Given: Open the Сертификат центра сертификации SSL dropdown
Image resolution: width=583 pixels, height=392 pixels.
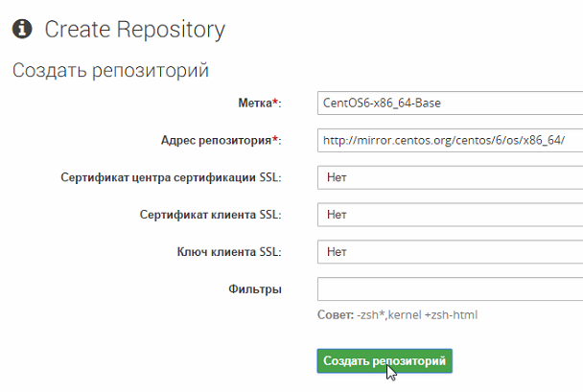Looking at the screenshot, I should 449,177.
